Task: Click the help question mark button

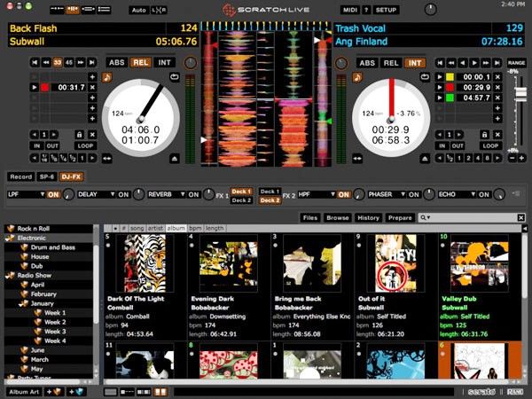Action: click(x=366, y=10)
